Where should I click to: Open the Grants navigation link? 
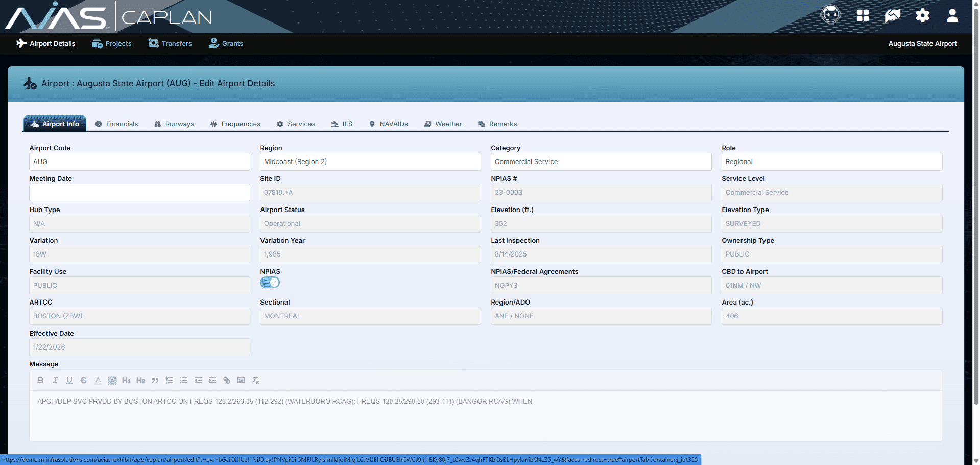coord(226,44)
